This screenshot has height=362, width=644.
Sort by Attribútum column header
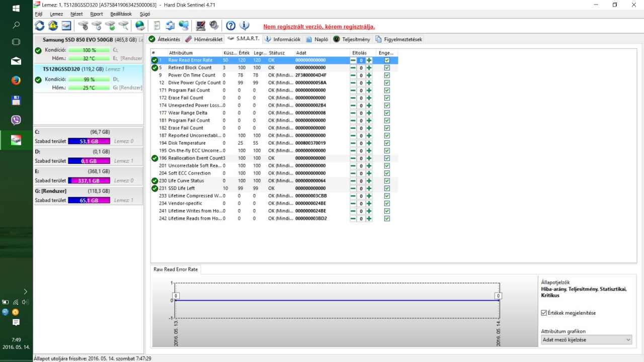click(x=195, y=53)
